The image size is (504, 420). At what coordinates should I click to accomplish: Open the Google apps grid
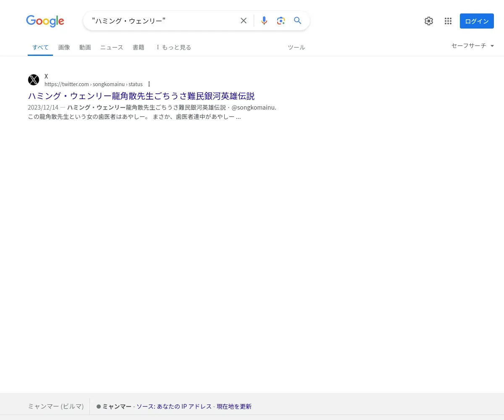click(448, 21)
